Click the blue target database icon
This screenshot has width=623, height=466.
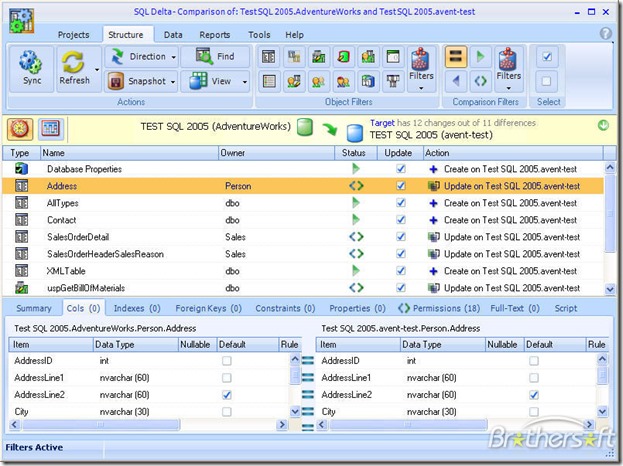(354, 133)
